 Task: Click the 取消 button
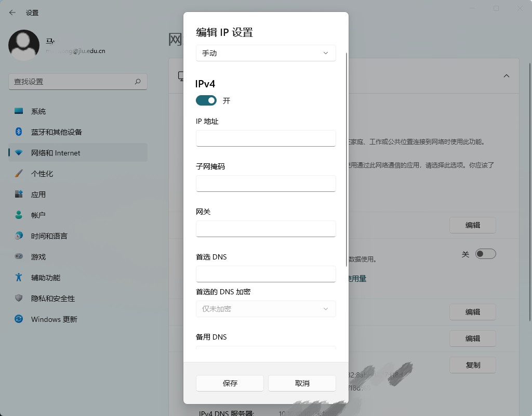click(302, 383)
